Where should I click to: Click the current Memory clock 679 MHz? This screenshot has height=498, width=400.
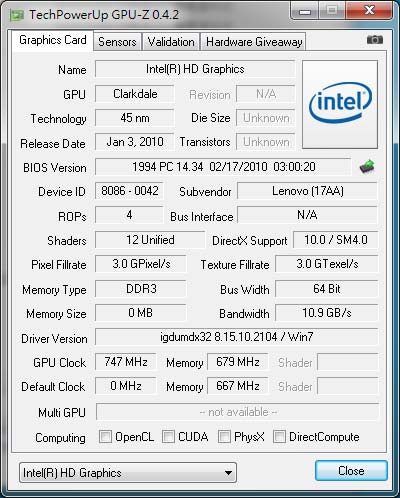pyautogui.click(x=238, y=362)
